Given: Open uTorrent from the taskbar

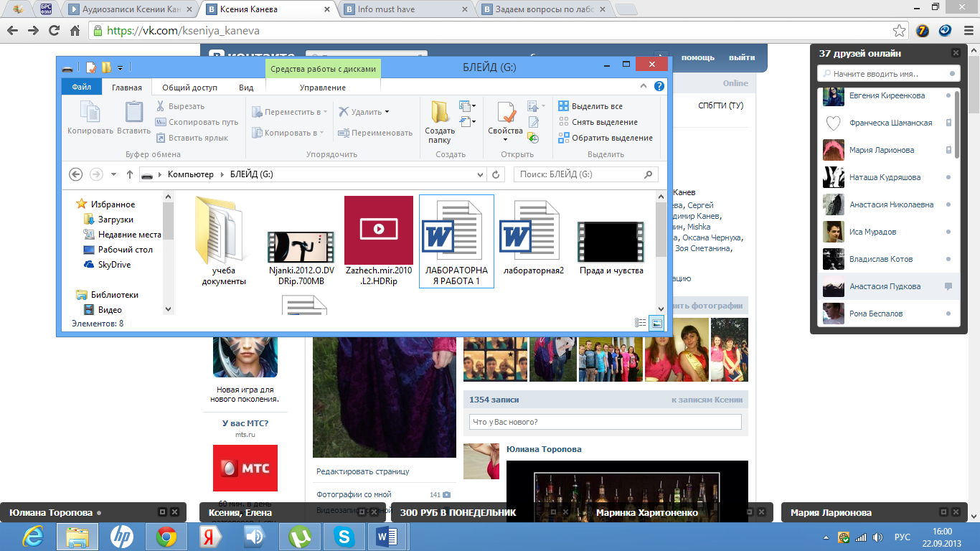Looking at the screenshot, I should (299, 537).
